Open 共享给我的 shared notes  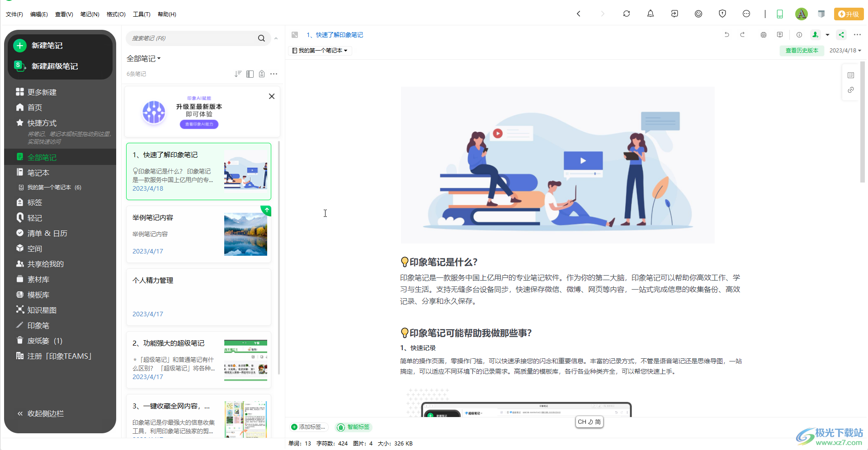click(x=45, y=264)
